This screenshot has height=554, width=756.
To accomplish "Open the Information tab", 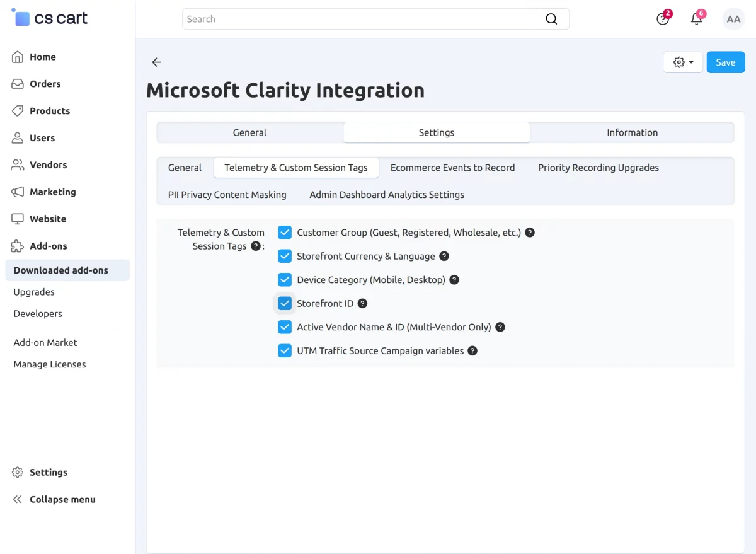I will coord(632,132).
